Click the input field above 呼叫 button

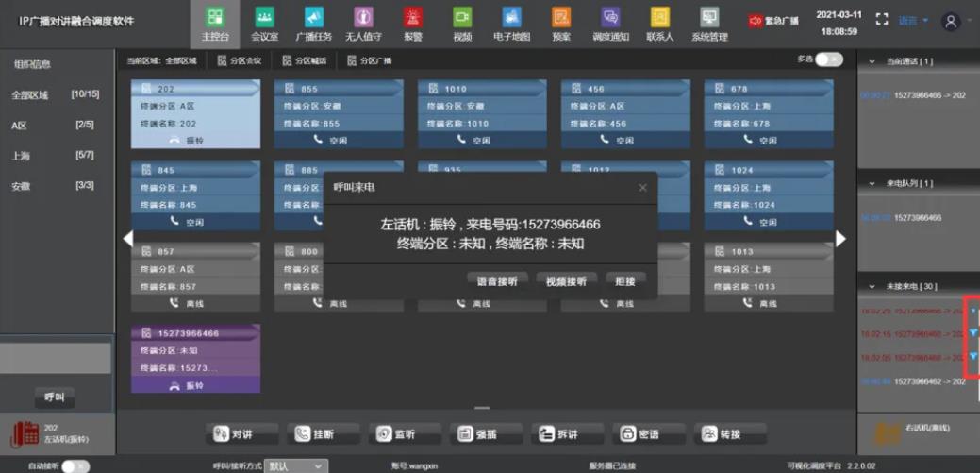(x=56, y=359)
